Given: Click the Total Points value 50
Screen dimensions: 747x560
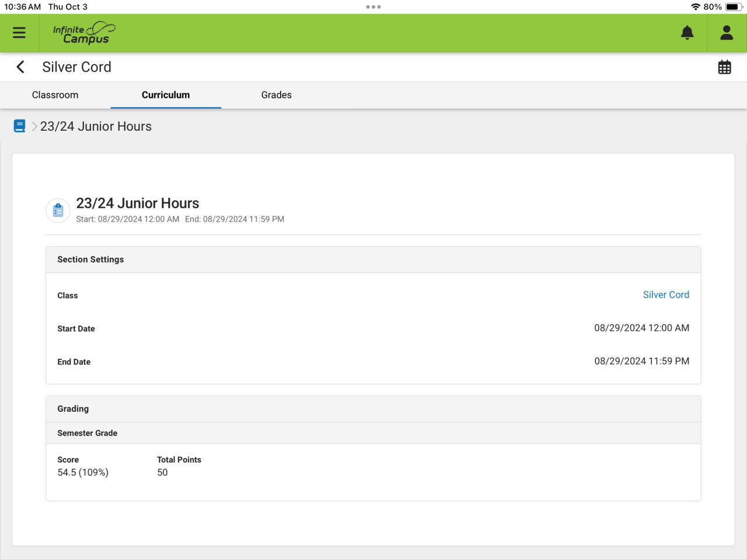Looking at the screenshot, I should tap(162, 473).
